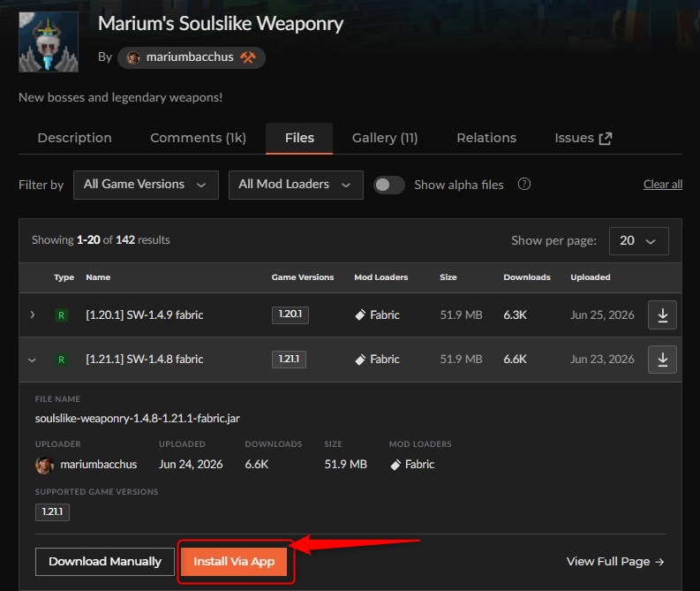Viewport: 700px width, 591px height.
Task: Click the crossed hammers author badge icon
Action: (x=248, y=57)
